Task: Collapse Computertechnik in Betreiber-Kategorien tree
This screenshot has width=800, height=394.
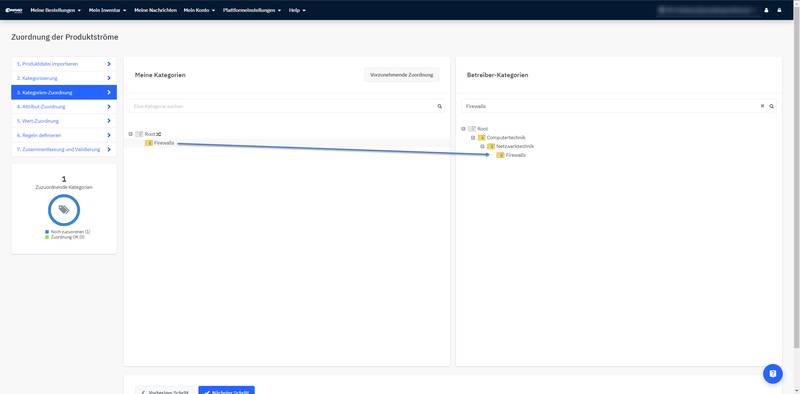Action: [x=473, y=137]
